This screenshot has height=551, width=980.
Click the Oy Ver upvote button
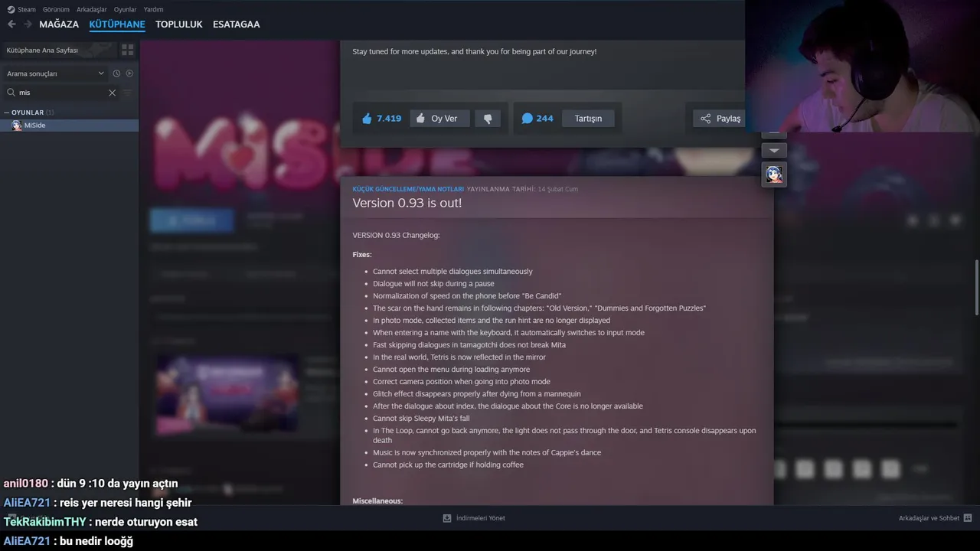[439, 119]
